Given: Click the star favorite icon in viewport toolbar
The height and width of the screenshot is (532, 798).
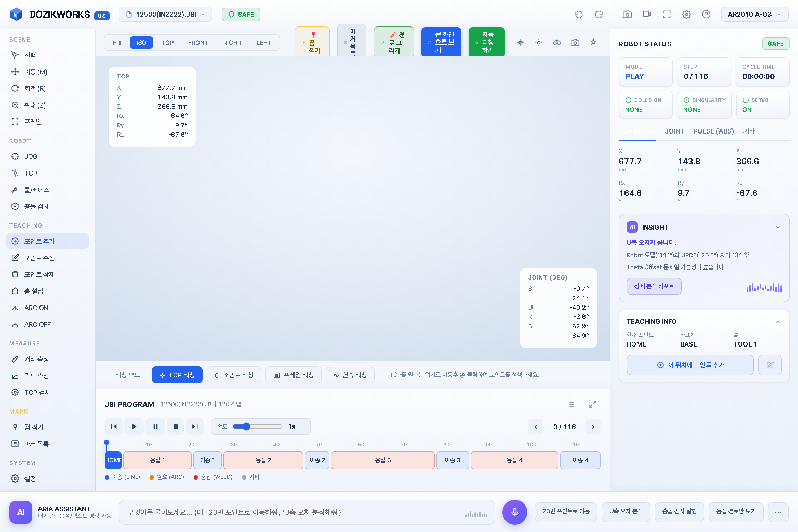Looking at the screenshot, I should 593,42.
